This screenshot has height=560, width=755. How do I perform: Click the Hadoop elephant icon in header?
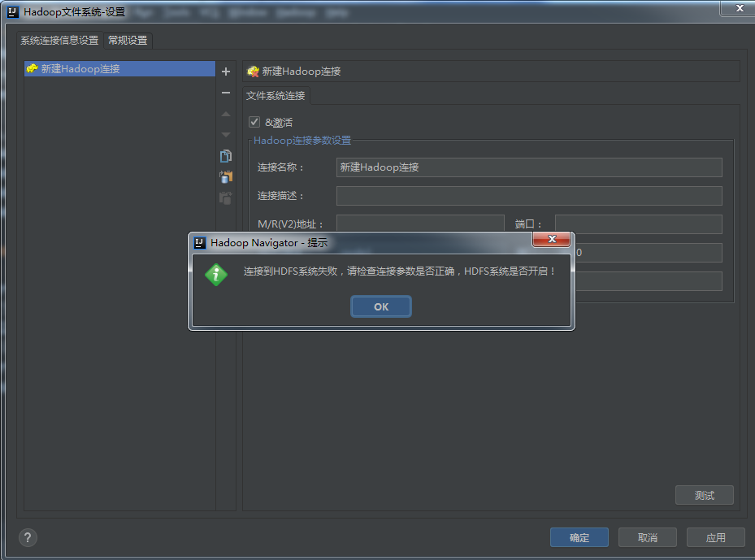coord(253,72)
